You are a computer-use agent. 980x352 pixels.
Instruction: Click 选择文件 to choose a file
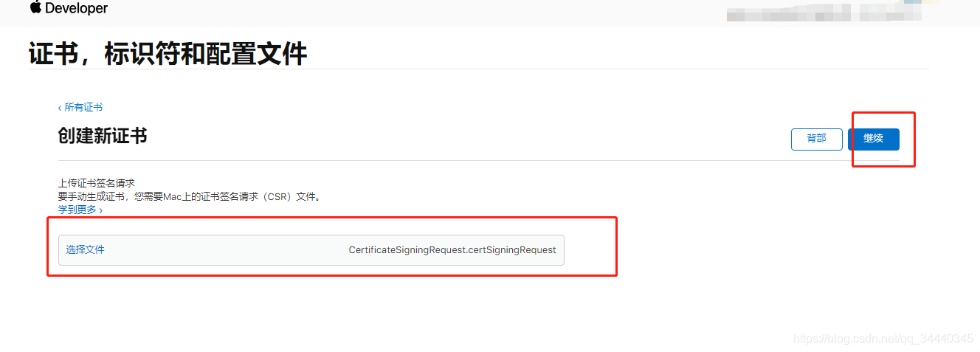pyautogui.click(x=86, y=250)
